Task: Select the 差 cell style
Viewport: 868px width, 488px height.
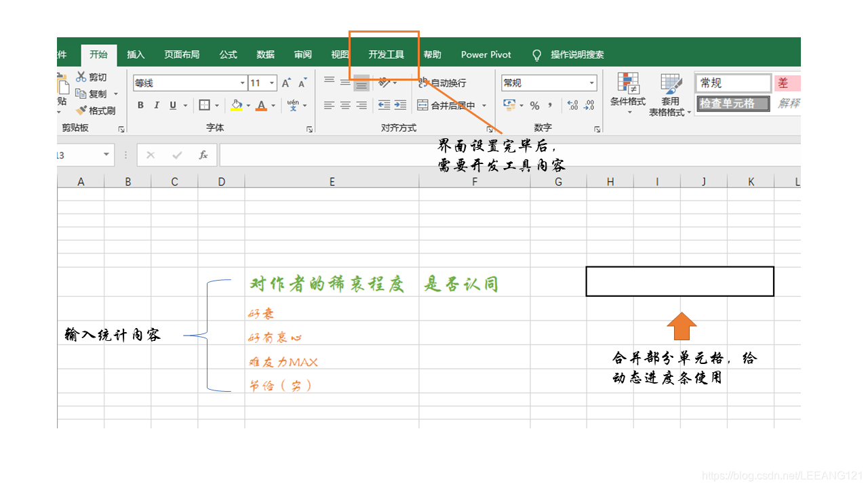Action: tap(787, 83)
